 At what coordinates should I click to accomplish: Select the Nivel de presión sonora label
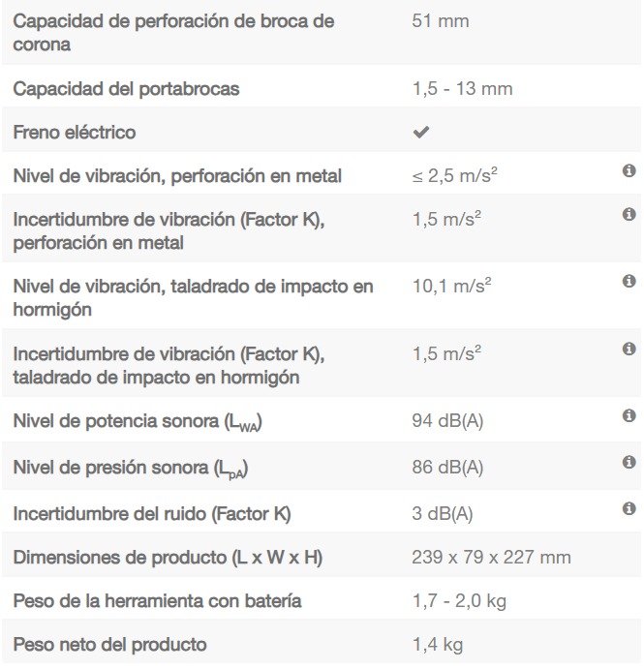tap(131, 469)
